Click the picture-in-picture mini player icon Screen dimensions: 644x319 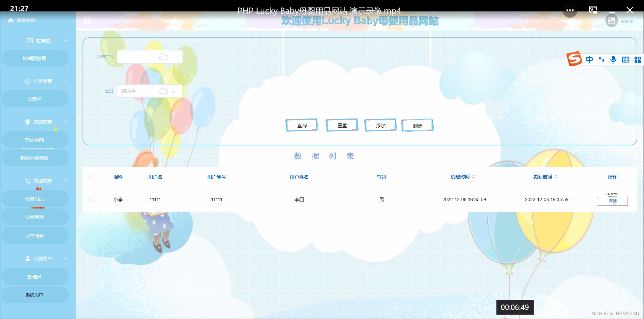[x=593, y=10]
